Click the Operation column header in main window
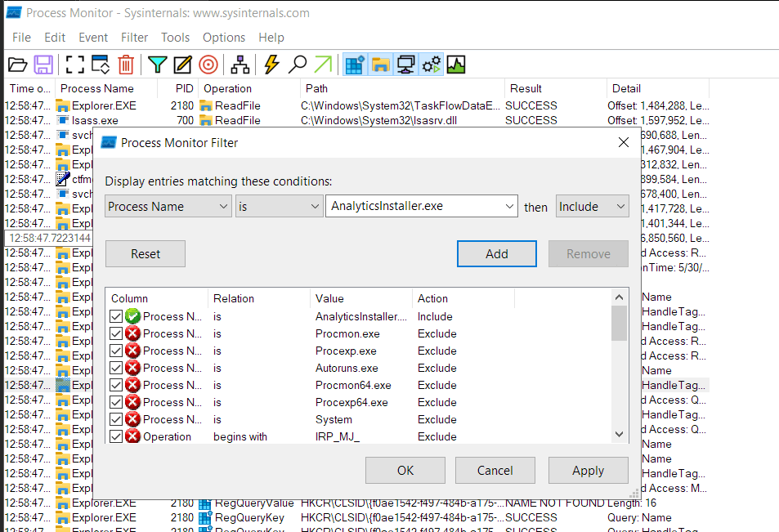Image resolution: width=779 pixels, height=532 pixels. click(x=248, y=88)
